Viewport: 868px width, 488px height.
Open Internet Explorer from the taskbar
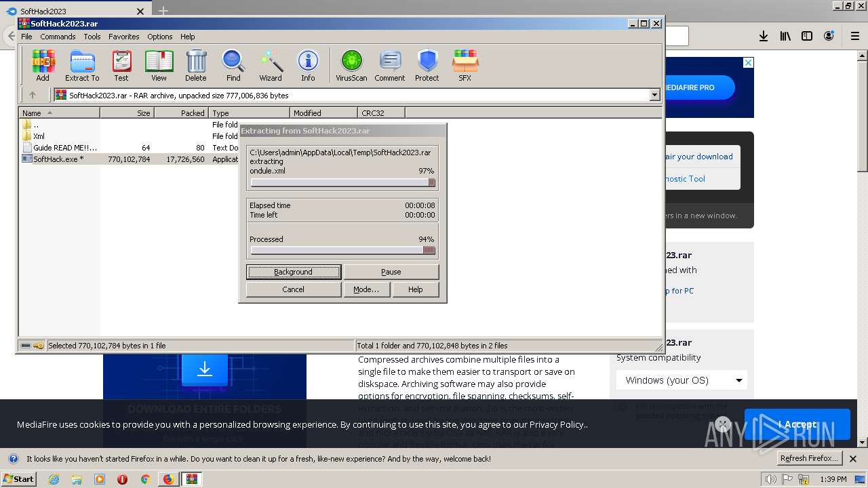54,479
